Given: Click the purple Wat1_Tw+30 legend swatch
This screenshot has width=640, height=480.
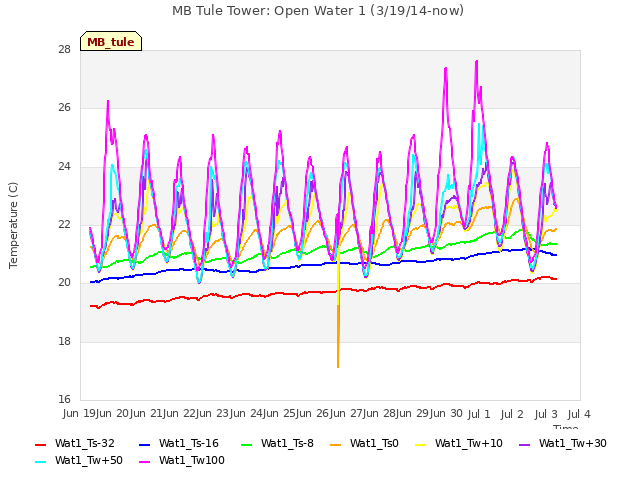Looking at the screenshot, I should pyautogui.click(x=524, y=444).
